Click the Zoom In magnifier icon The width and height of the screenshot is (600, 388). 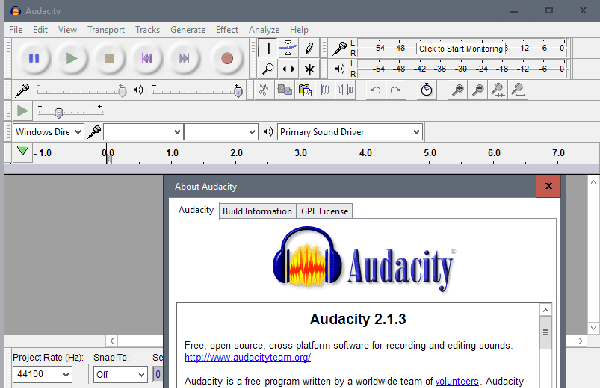tap(458, 90)
